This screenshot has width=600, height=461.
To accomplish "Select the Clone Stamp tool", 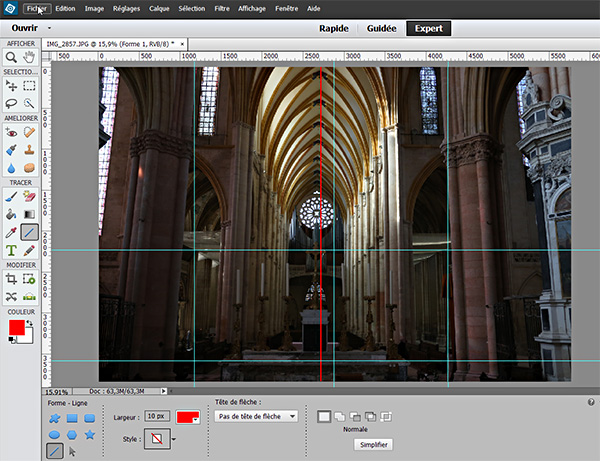I will (29, 150).
